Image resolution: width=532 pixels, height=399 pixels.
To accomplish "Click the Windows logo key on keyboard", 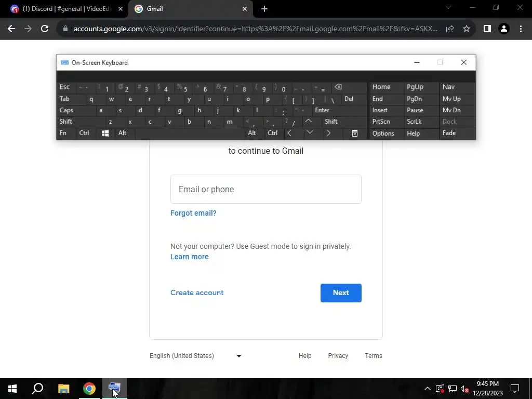I will coord(105,134).
